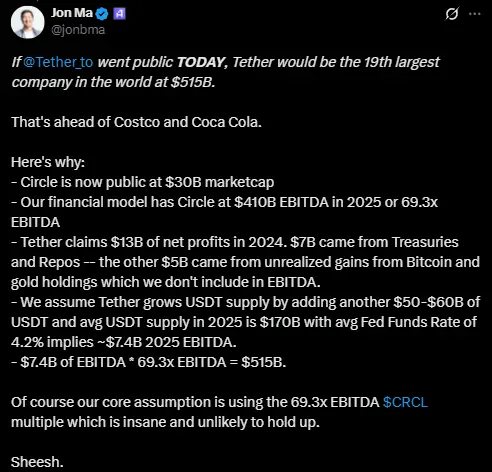Click the blue verified checkmark badge
492x472 pixels.
[x=102, y=14]
